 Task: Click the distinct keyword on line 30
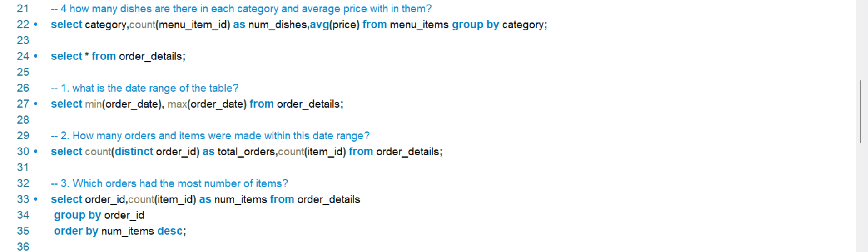pyautogui.click(x=134, y=152)
